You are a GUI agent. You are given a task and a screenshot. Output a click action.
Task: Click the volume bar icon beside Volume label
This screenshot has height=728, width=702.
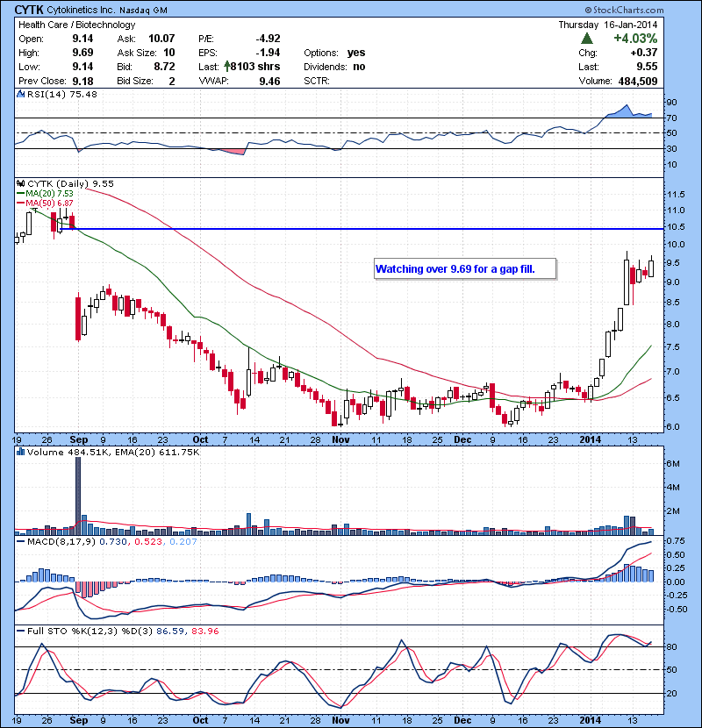point(20,452)
